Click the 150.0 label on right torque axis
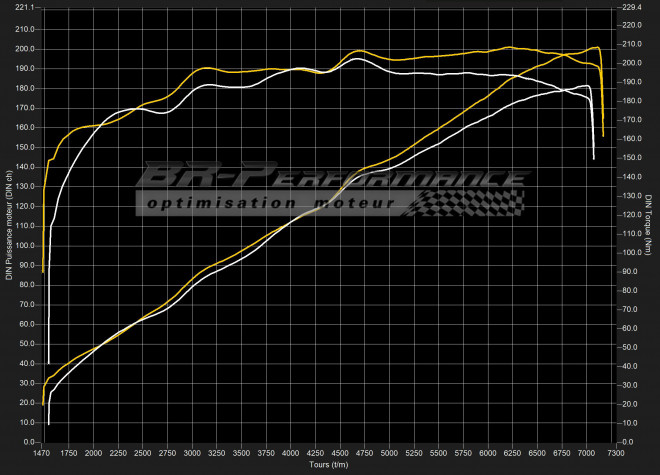 pyautogui.click(x=637, y=158)
